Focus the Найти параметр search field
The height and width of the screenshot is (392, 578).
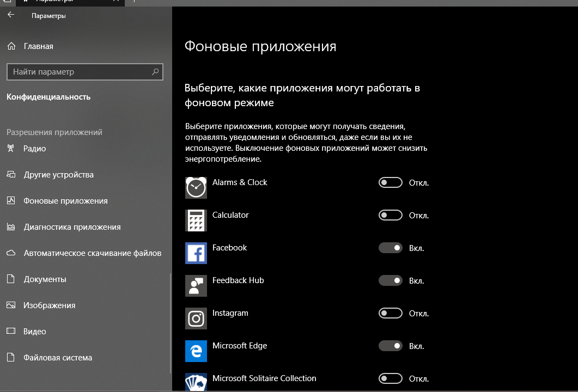pyautogui.click(x=85, y=72)
